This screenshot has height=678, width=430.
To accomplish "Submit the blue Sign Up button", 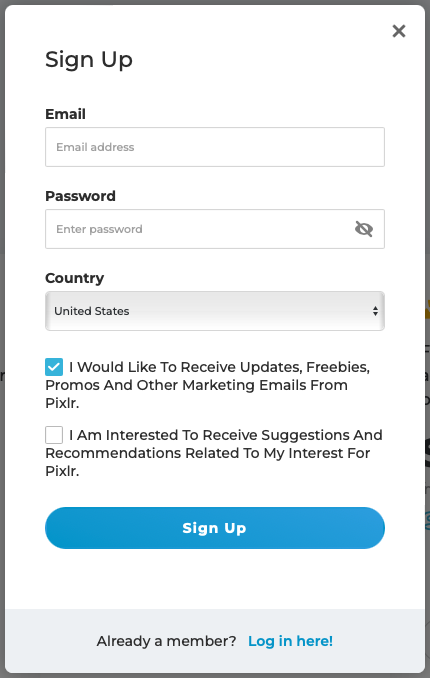I will tap(215, 528).
